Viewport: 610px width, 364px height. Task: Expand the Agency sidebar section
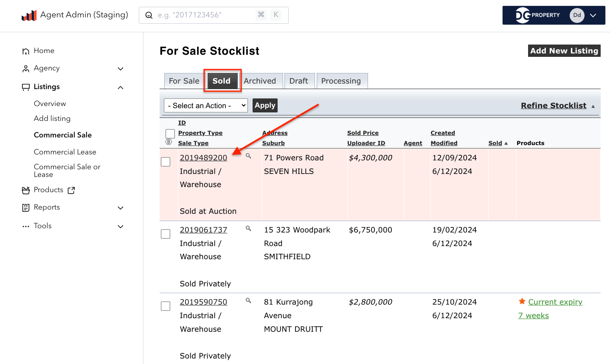coord(121,69)
